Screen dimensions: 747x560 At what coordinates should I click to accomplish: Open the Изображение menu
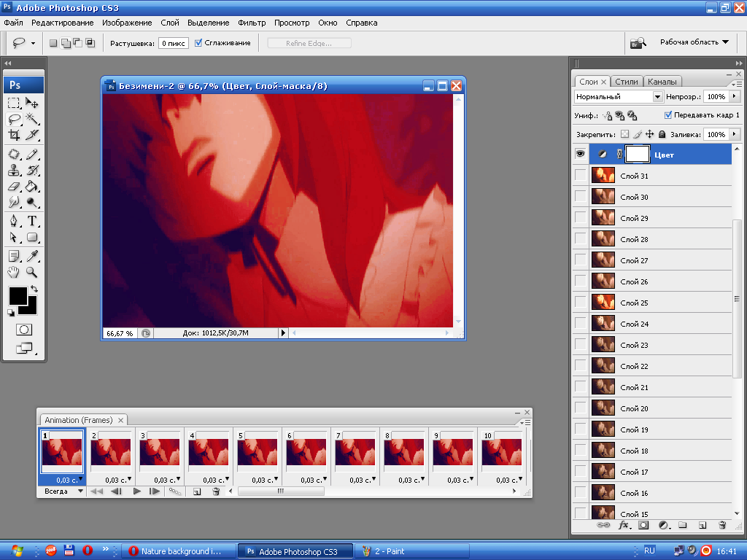tap(127, 23)
